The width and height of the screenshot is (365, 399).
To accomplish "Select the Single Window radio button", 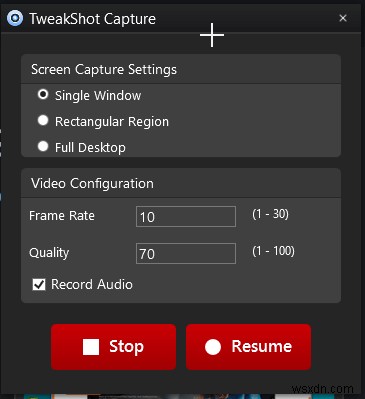I will tap(43, 95).
